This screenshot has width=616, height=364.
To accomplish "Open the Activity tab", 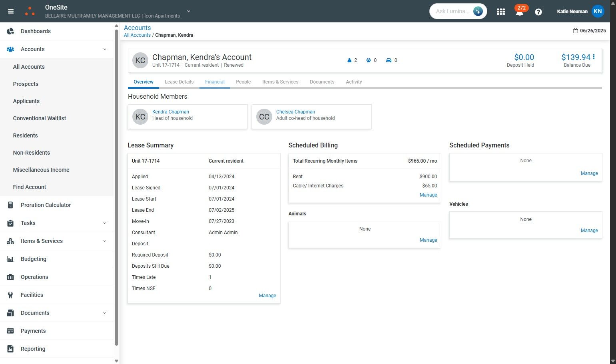I will point(354,82).
